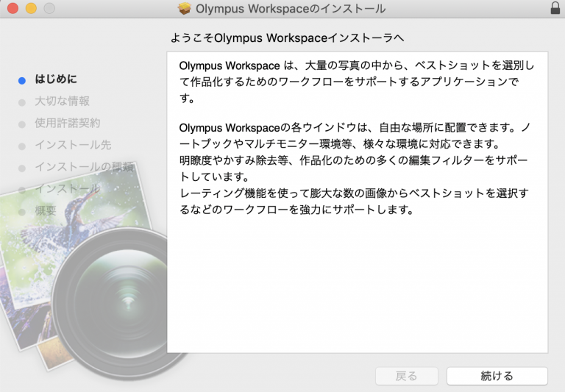The height and width of the screenshot is (392, 565).
Task: Click the first paragraph starting Olympus Workspace は
Action: point(357,82)
